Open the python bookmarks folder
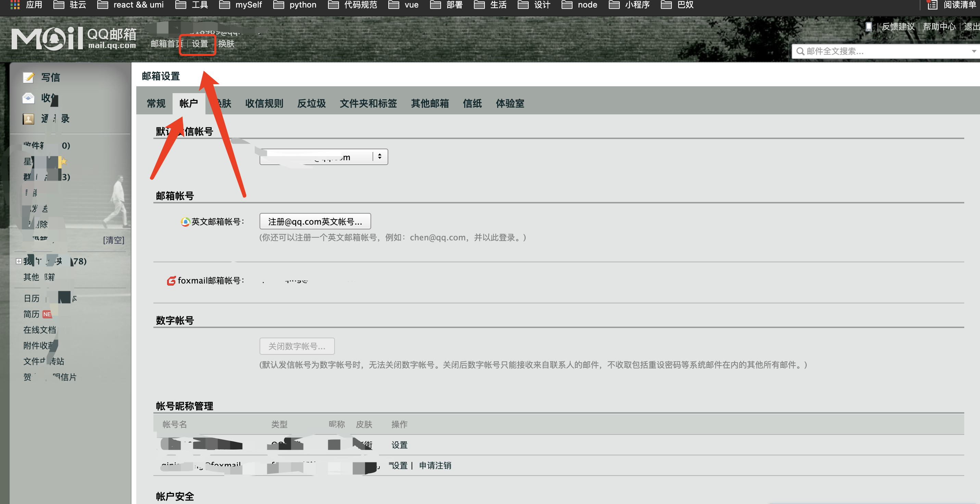 [295, 5]
